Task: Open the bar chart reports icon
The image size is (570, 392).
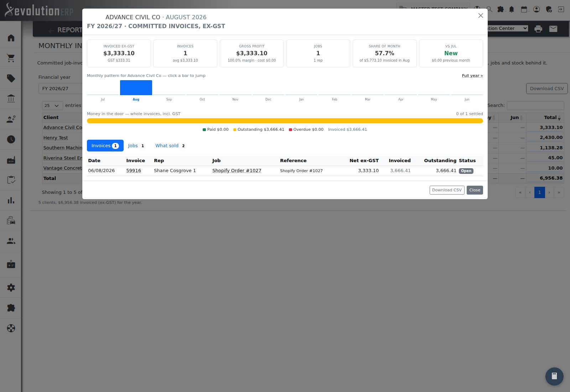Action: tap(11, 200)
